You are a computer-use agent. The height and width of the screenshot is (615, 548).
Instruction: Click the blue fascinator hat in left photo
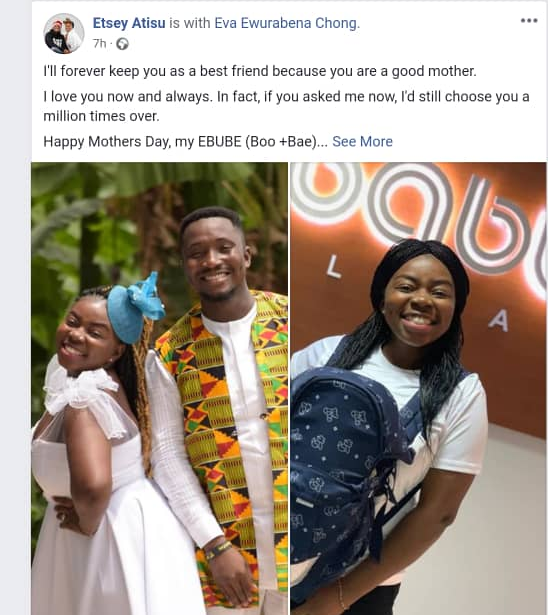point(135,308)
